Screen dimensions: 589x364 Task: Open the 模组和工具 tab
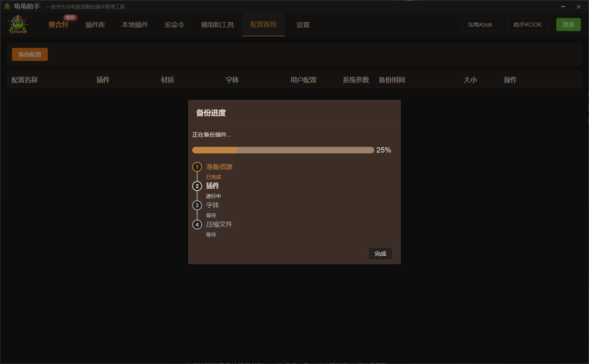218,25
